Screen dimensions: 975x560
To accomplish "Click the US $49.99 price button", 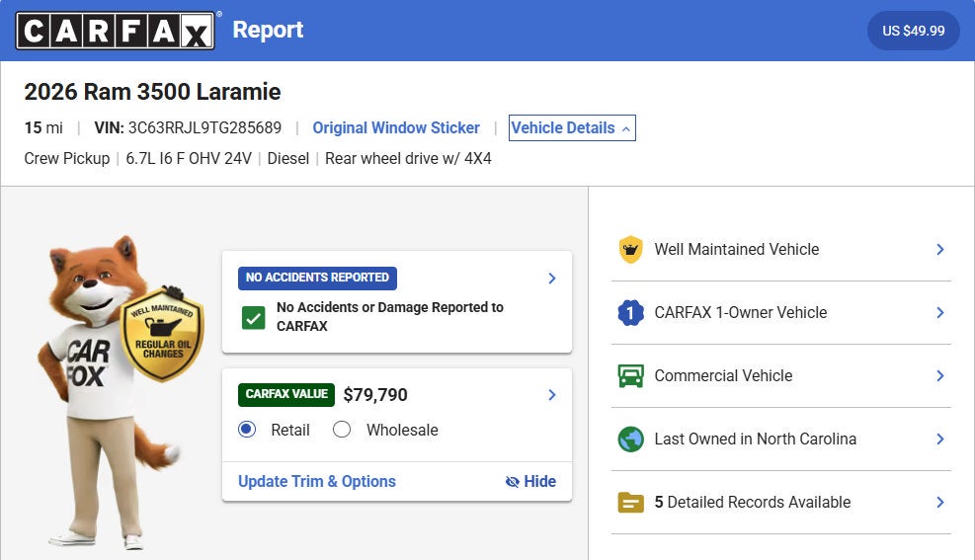I will (914, 31).
